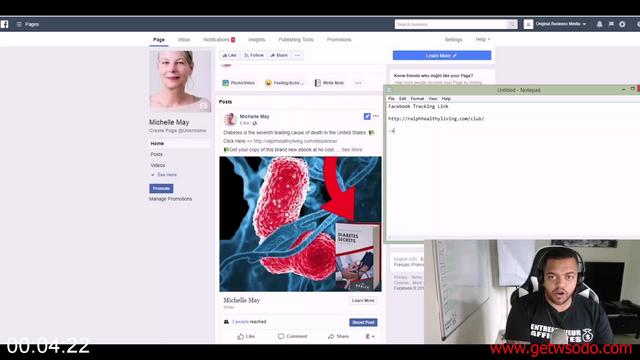Open the Insights tab
This screenshot has height=360, width=640.
[x=256, y=40]
